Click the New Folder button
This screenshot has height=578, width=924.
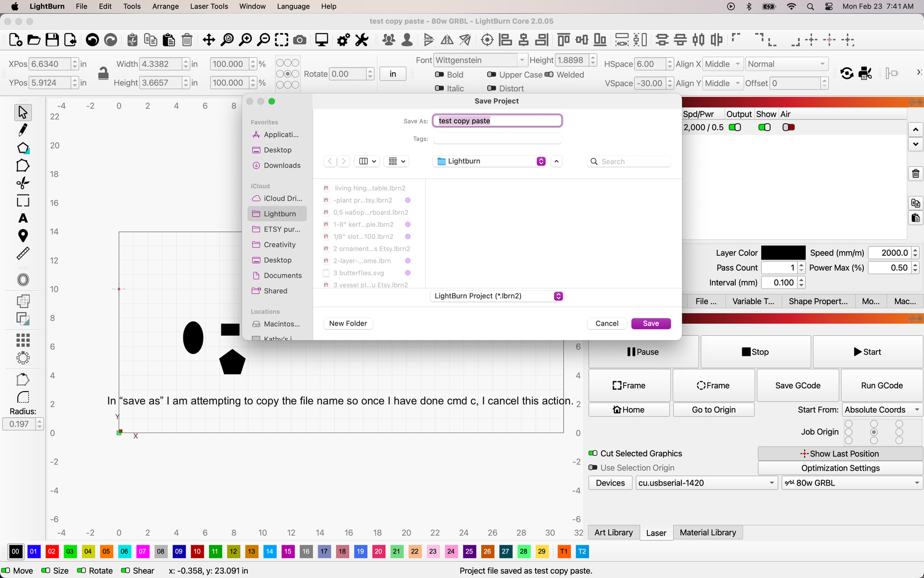[348, 323]
